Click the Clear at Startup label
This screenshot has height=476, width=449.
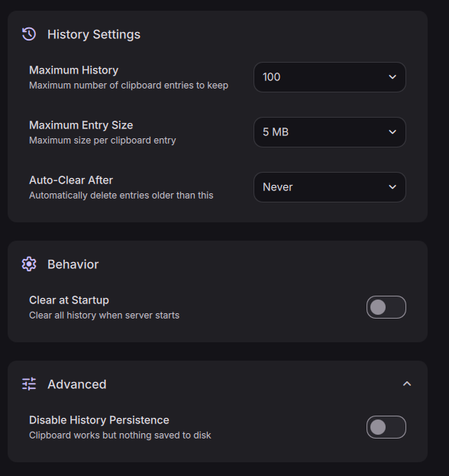69,300
